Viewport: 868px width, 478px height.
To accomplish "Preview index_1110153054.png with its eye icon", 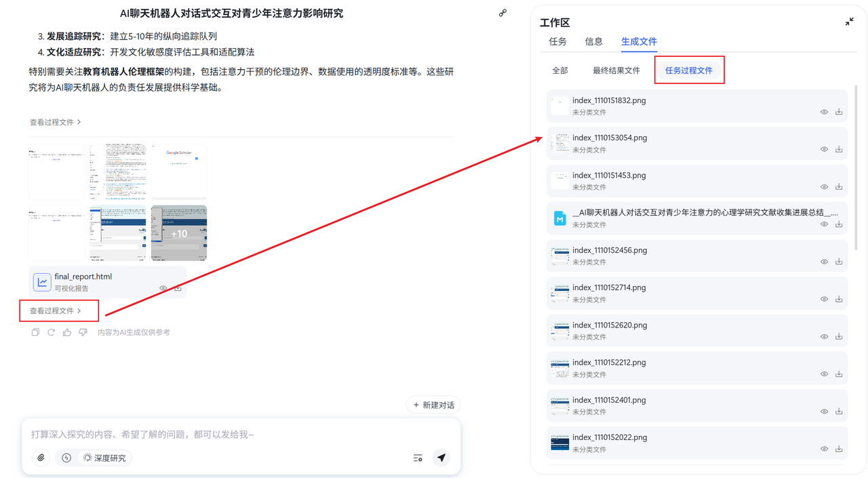I will 824,149.
